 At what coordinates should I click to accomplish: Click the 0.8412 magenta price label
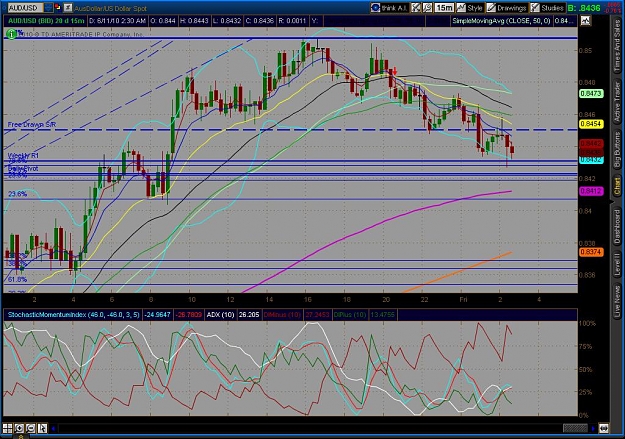[x=591, y=191]
